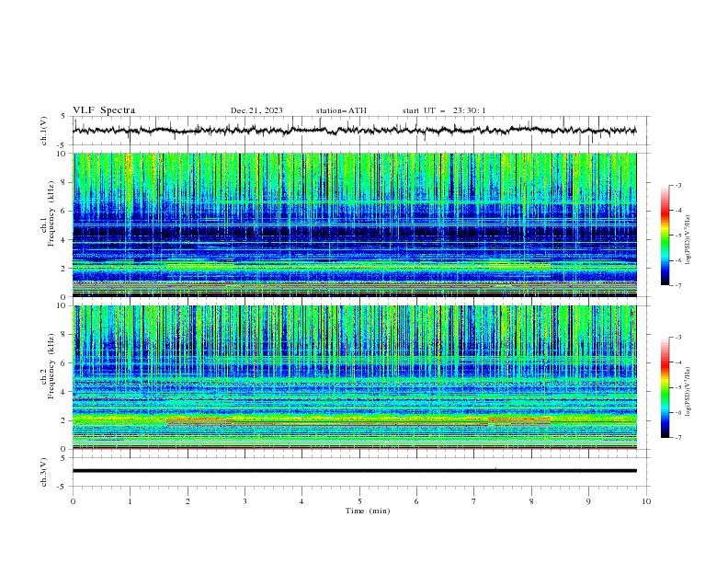Click tick label "1" on the time axis
The height and width of the screenshot is (563, 728).
pos(130,501)
